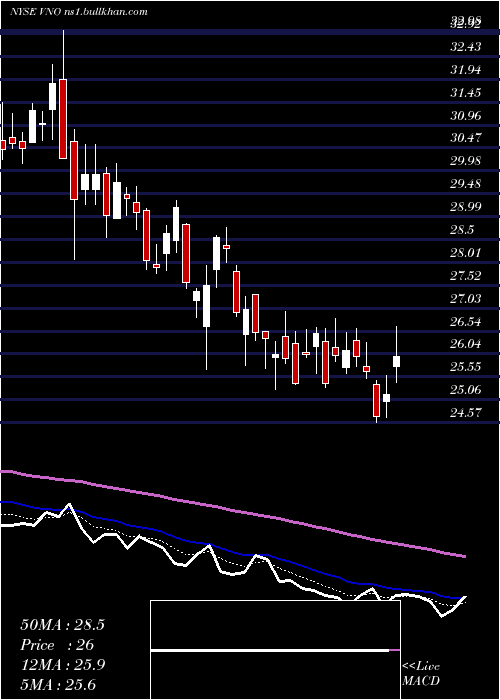Click the 31.45 price axis label
The image size is (500, 700).
point(466,92)
